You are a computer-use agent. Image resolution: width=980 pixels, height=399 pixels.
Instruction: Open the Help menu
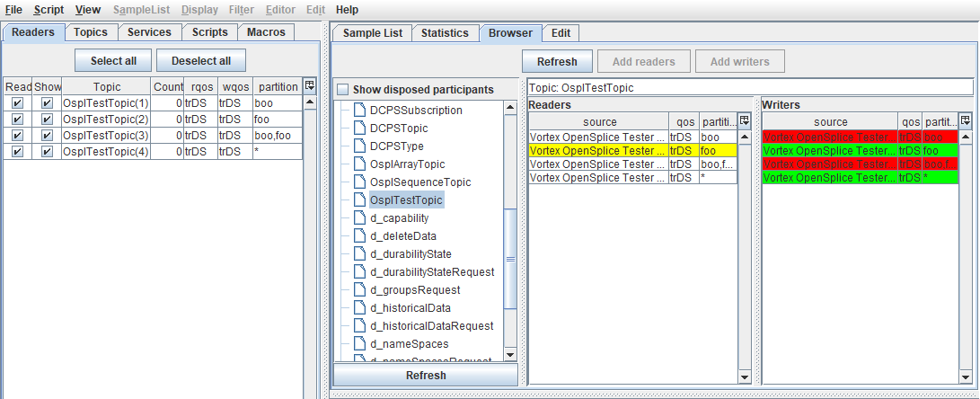pyautogui.click(x=347, y=9)
